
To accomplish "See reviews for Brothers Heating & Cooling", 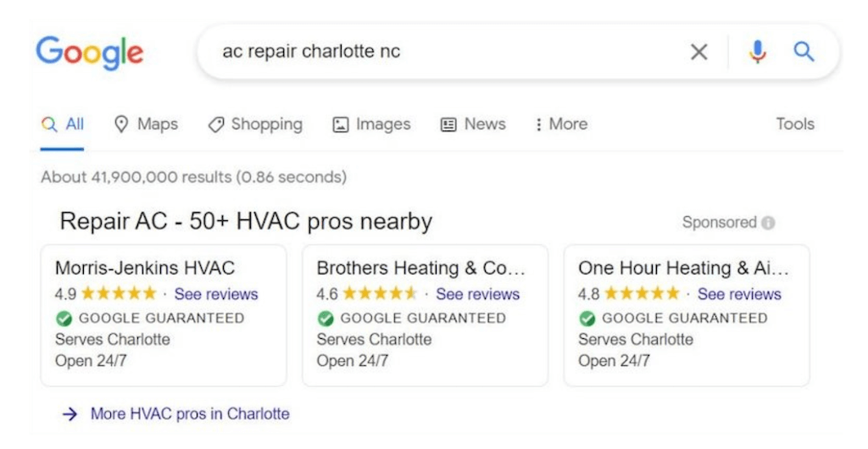I will [x=477, y=294].
